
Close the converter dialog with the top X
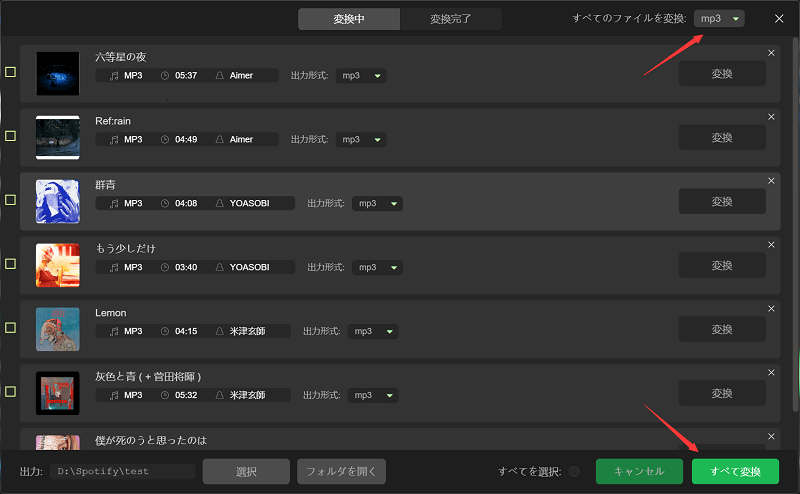(x=779, y=19)
